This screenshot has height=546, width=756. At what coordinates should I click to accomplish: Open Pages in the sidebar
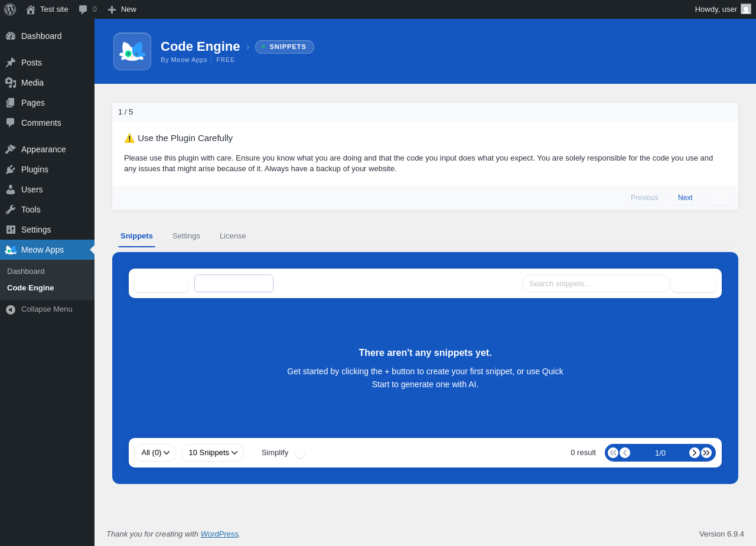47,103
